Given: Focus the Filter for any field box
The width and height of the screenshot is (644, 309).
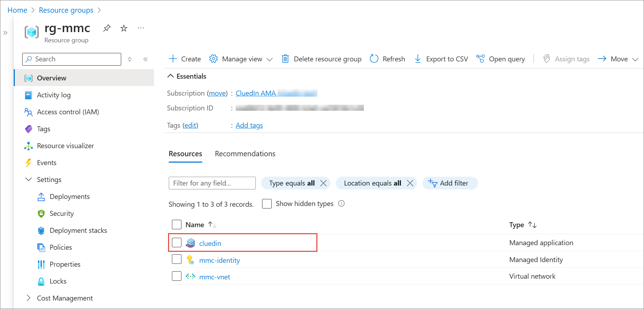Looking at the screenshot, I should (x=212, y=183).
